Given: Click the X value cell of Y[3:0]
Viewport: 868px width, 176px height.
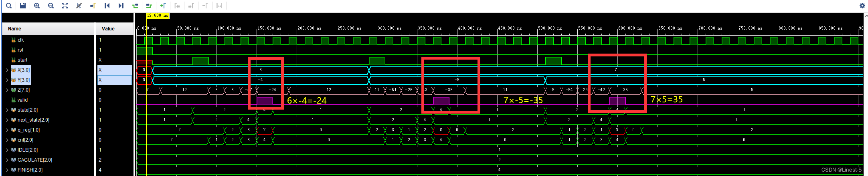Looking at the screenshot, I should pos(115,80).
